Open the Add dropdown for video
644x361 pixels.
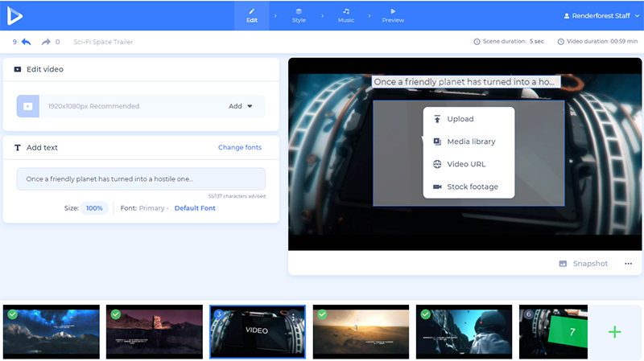240,106
